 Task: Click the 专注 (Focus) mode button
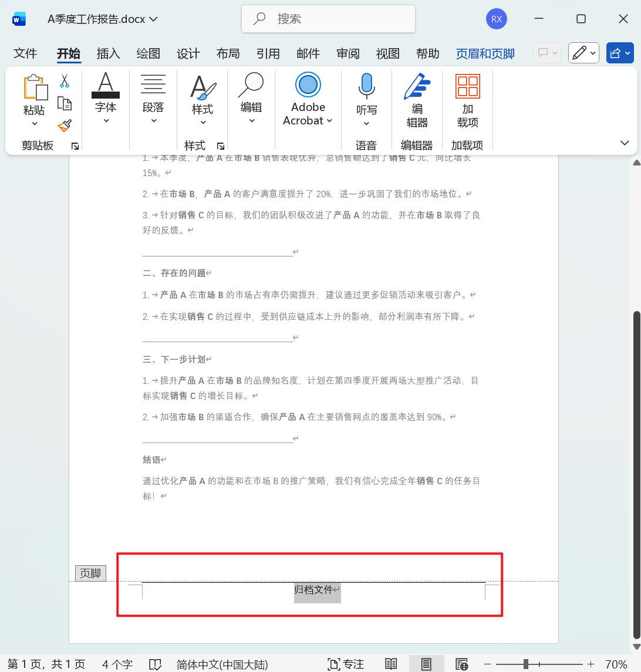pyautogui.click(x=346, y=664)
